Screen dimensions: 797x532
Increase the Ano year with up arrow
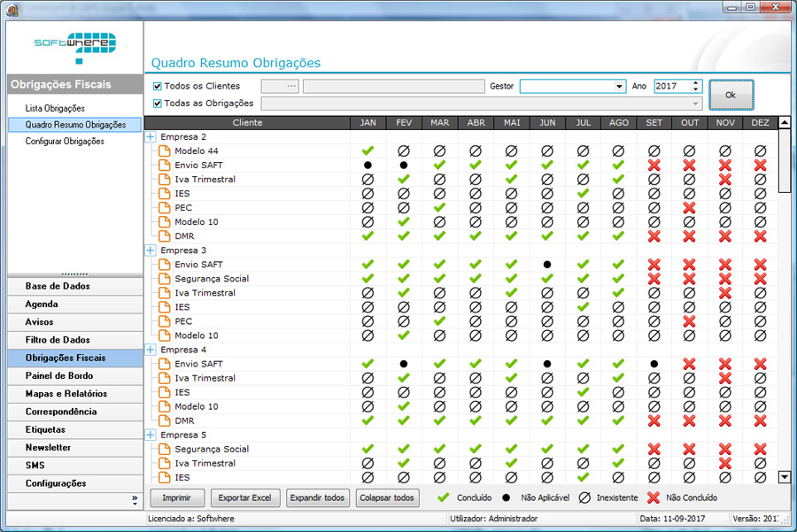tap(695, 83)
